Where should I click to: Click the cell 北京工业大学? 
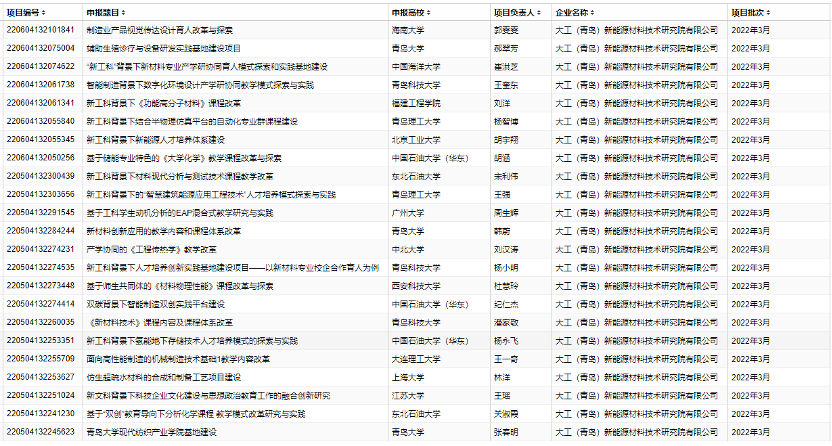tap(416, 140)
